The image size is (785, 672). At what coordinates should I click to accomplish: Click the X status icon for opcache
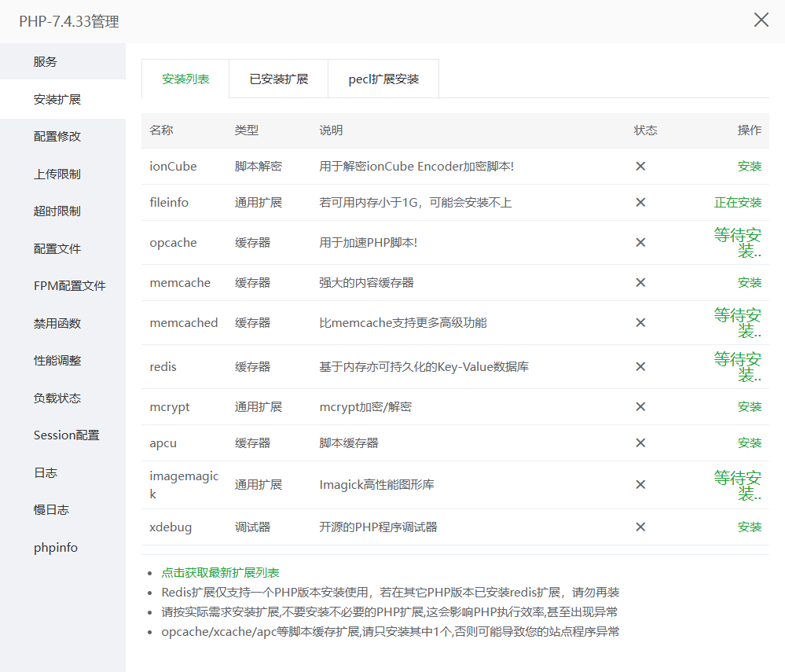click(640, 243)
